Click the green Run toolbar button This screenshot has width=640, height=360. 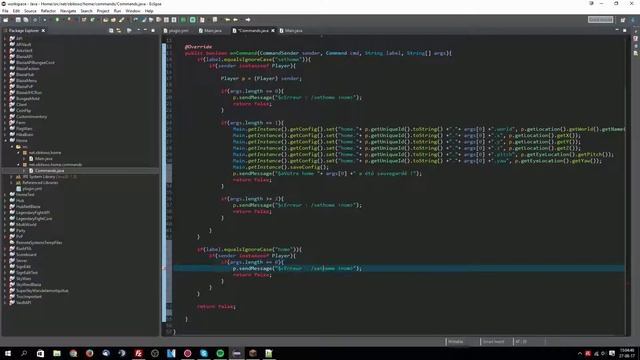tap(57, 20)
